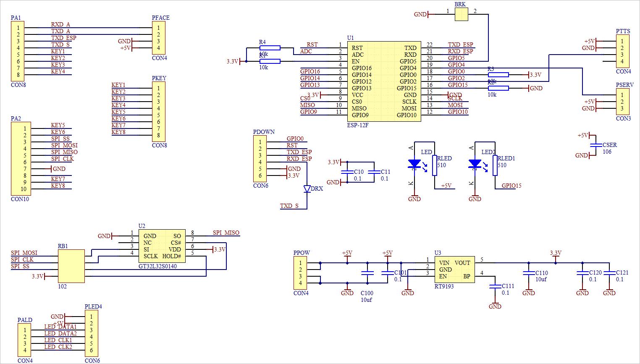The width and height of the screenshot is (640, 364).
Task: Select capacitor C121 symbol
Action: (x=609, y=273)
